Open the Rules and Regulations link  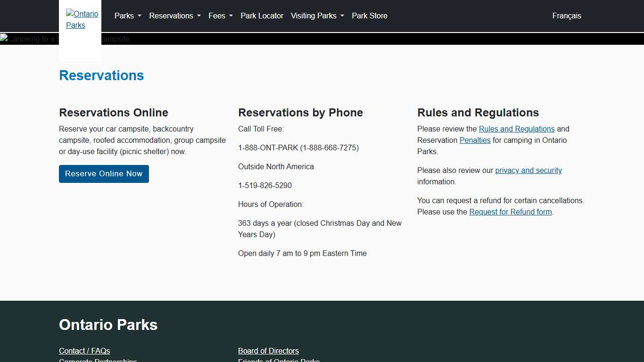pyautogui.click(x=517, y=129)
